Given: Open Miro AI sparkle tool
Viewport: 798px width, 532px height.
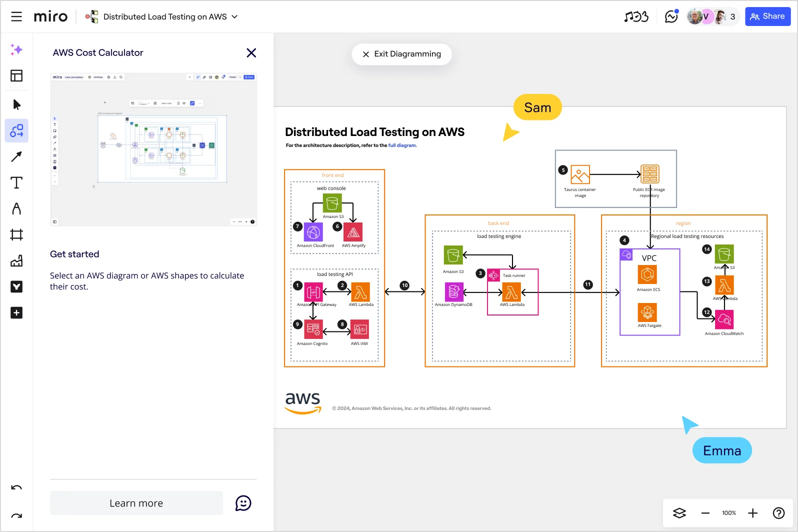Looking at the screenshot, I should click(16, 49).
